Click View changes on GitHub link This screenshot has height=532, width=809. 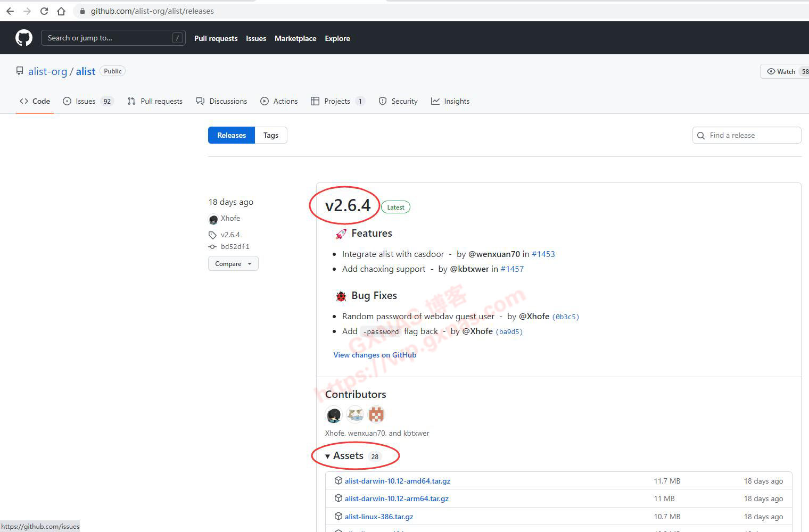375,355
